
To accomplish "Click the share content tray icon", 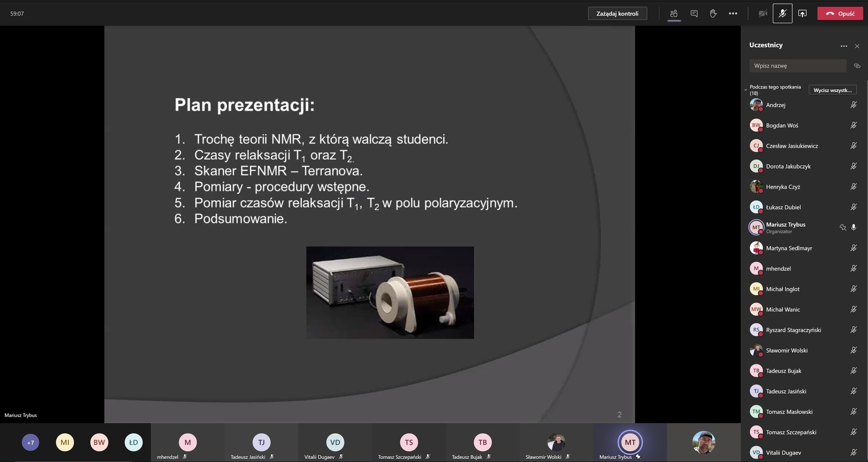I will [x=802, y=14].
